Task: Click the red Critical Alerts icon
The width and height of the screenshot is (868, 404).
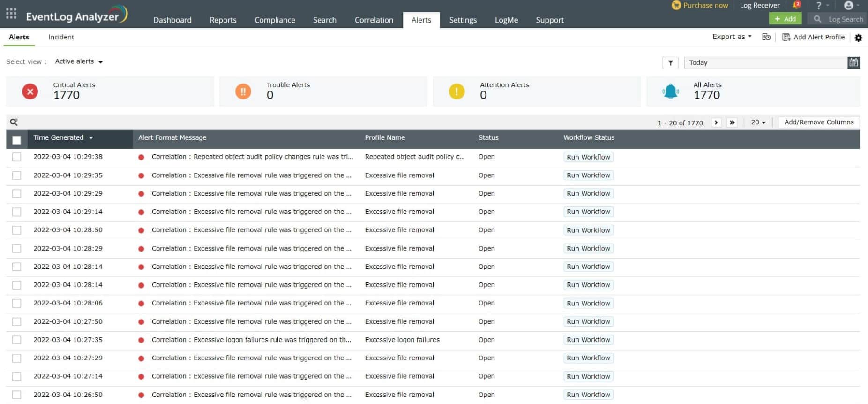Action: pos(30,91)
